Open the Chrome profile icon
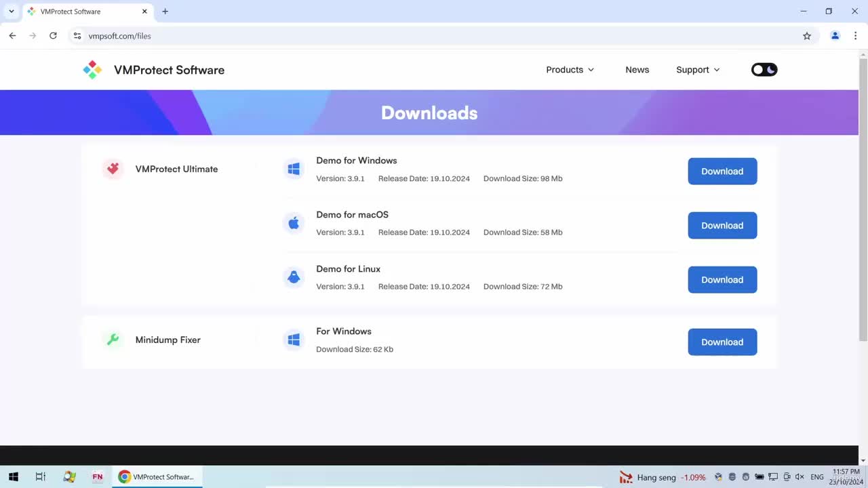The height and width of the screenshot is (488, 868). click(x=835, y=36)
